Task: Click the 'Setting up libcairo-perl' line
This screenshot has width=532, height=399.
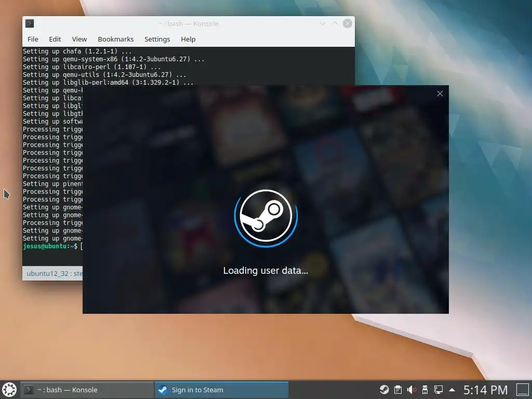Action: (x=91, y=67)
